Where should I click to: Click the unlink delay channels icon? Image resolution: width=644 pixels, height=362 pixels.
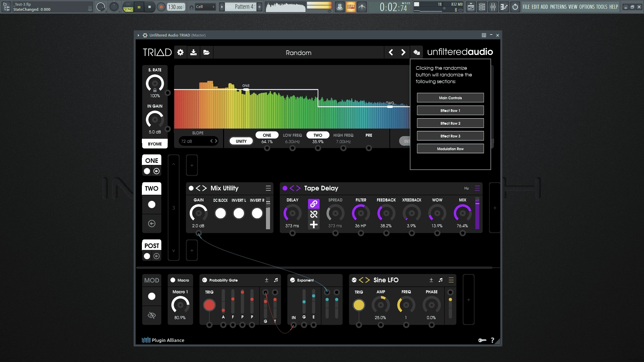[314, 214]
